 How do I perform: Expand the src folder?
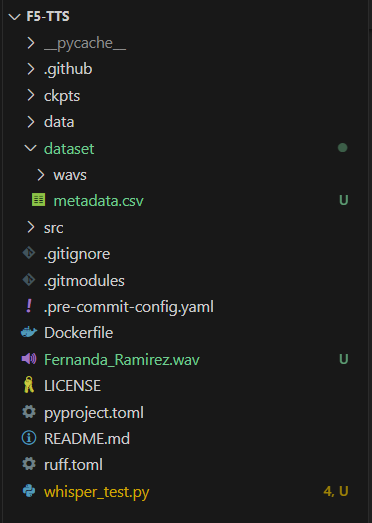(31, 227)
